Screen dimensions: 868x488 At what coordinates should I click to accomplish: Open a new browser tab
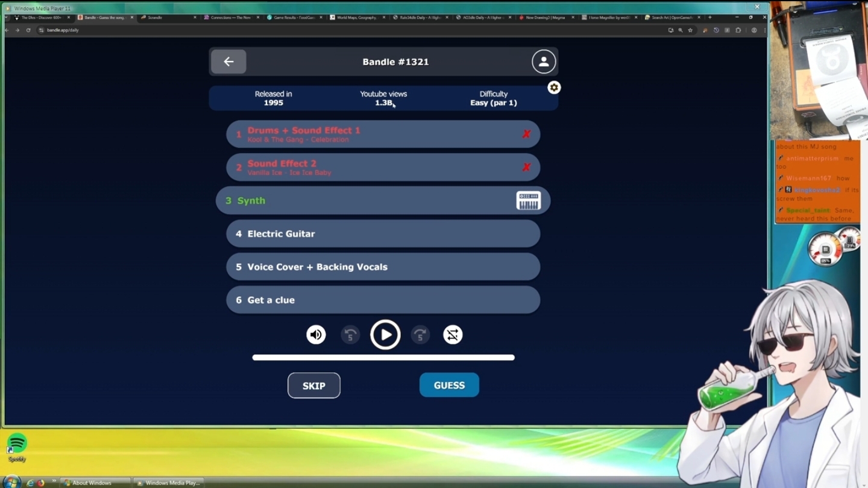(709, 17)
